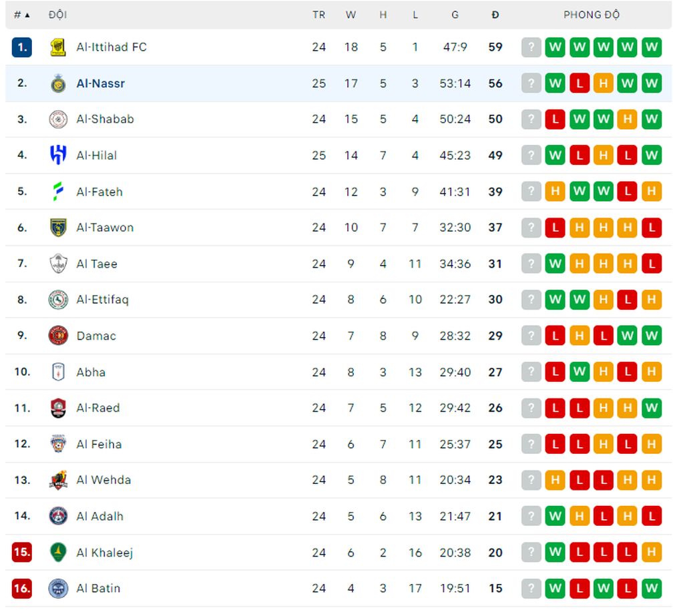
Task: Click the Al-Hilal blue crest icon
Action: [58, 155]
